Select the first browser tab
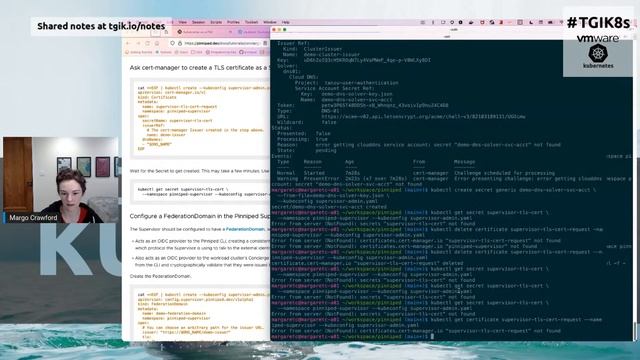The width and height of the screenshot is (640, 360). (x=204, y=32)
